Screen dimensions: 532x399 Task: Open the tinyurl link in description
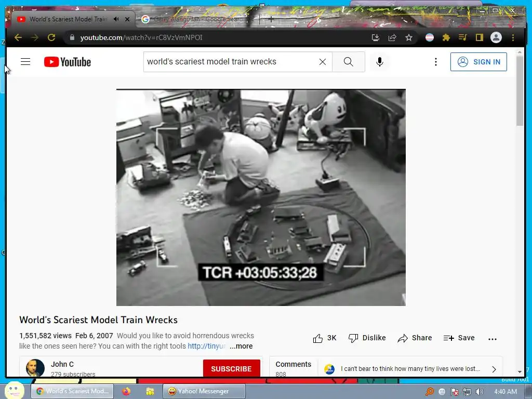(x=207, y=346)
